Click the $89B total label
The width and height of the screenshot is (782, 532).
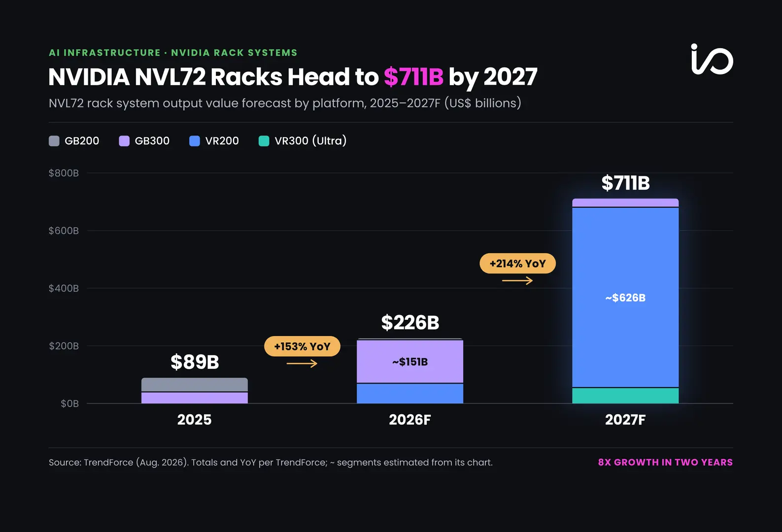(195, 362)
